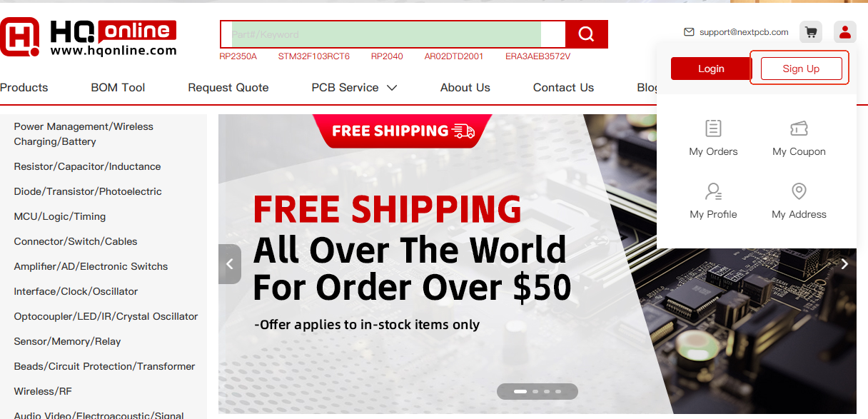The height and width of the screenshot is (419, 868).
Task: Show the previous banner slide arrow
Action: click(230, 264)
